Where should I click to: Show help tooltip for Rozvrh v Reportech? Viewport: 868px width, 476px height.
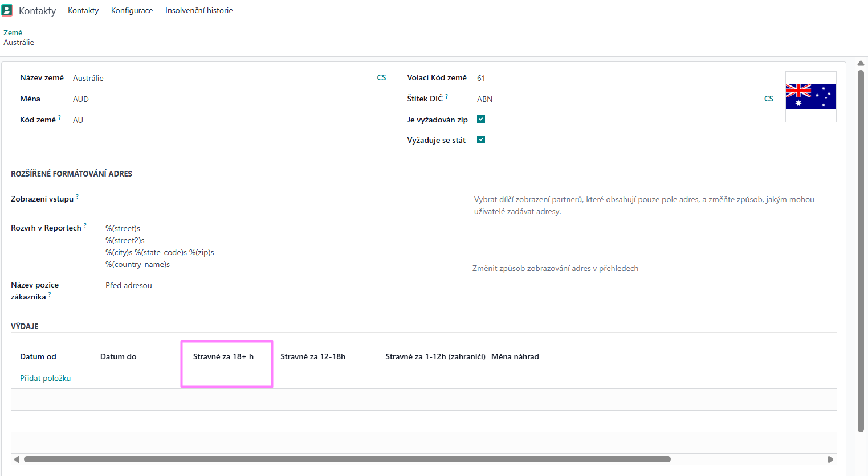click(85, 225)
